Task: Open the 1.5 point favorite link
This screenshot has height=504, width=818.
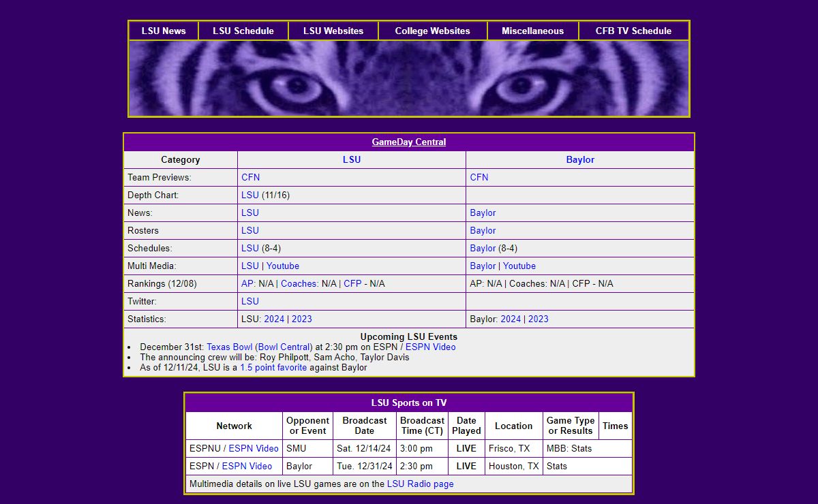Action: point(273,368)
